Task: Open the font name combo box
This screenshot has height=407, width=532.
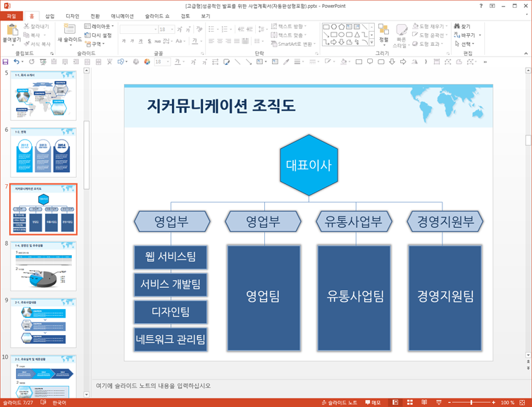Action: click(139, 30)
